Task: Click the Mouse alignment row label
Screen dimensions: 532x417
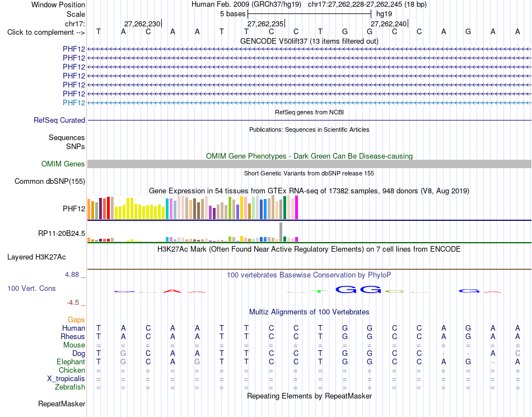Action: coord(74,345)
